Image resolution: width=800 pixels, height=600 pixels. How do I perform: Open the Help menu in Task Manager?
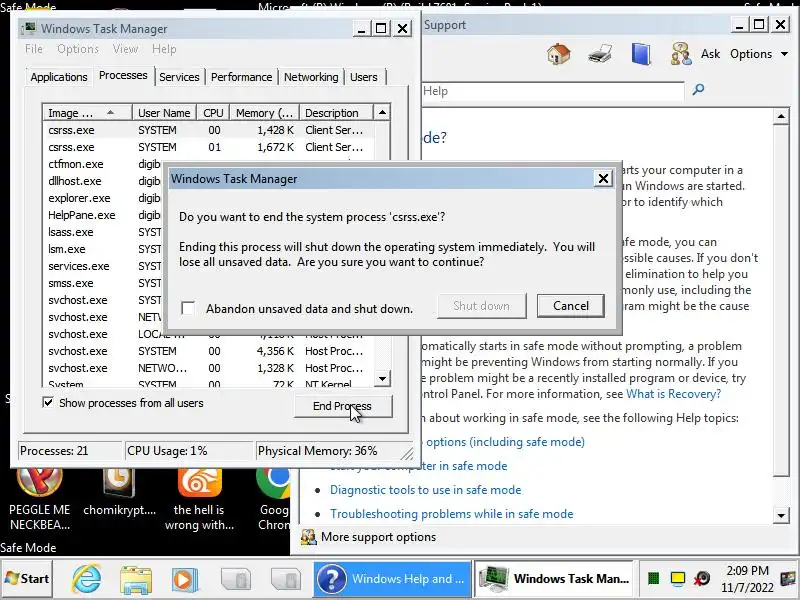coord(164,49)
